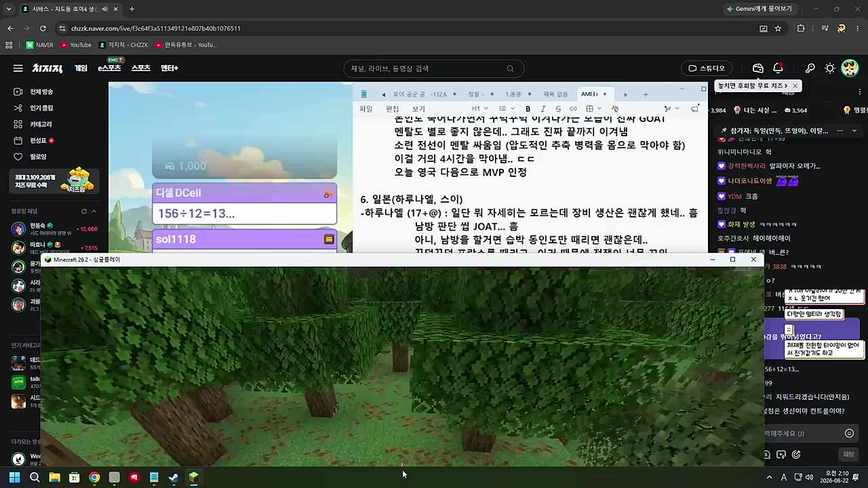Open the YouTube bookmark
The image size is (868, 488).
click(76, 45)
